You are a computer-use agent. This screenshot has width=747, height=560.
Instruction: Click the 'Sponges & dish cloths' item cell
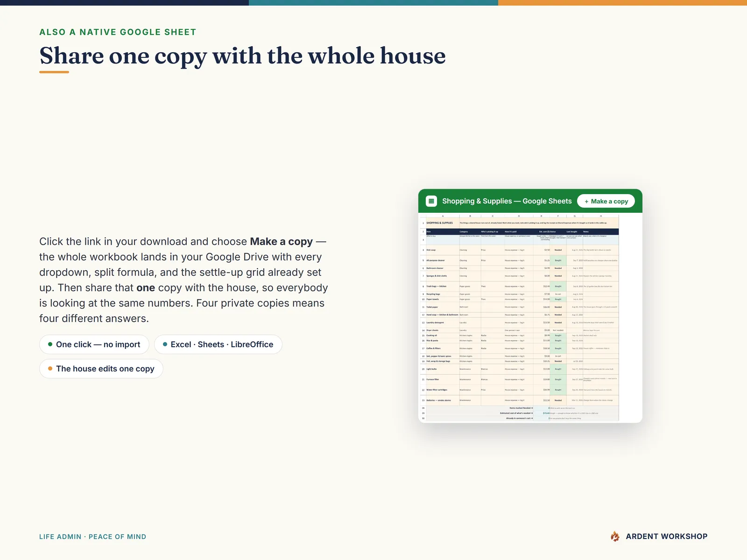tap(442, 276)
